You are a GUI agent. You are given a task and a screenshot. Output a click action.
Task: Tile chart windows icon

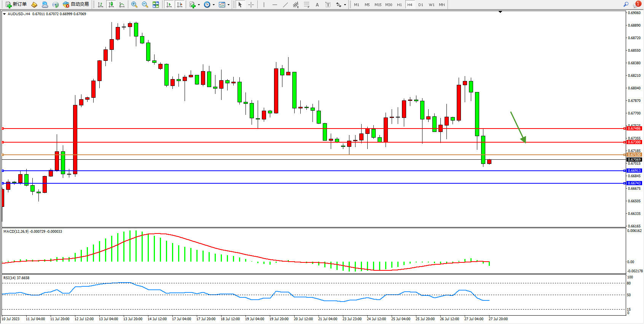click(x=156, y=5)
